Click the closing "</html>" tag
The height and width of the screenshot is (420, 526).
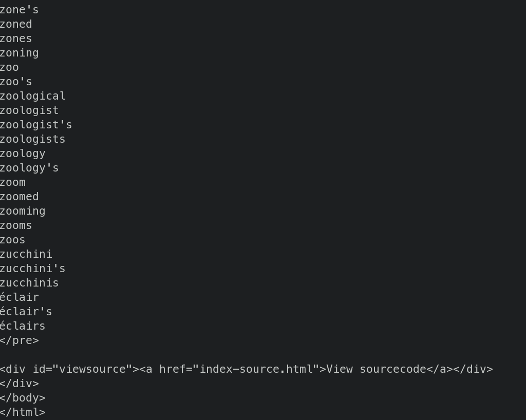click(x=23, y=412)
